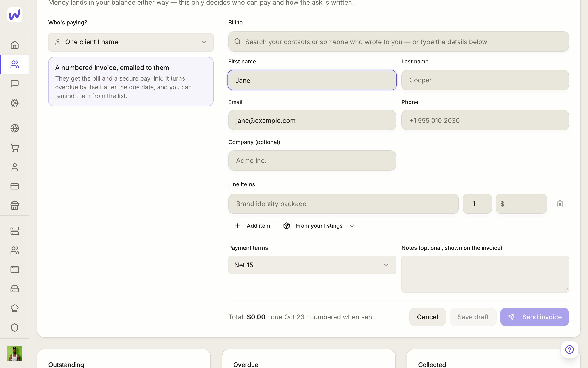Click the "Collected" card heading
Screen dimensions: 588x368
click(x=432, y=365)
